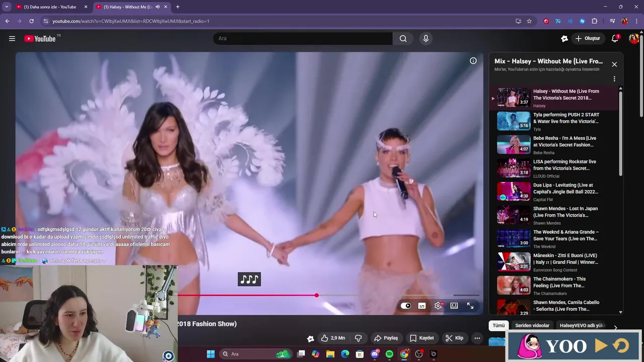
Task: Enter fullscreen on the video player
Action: [470, 306]
